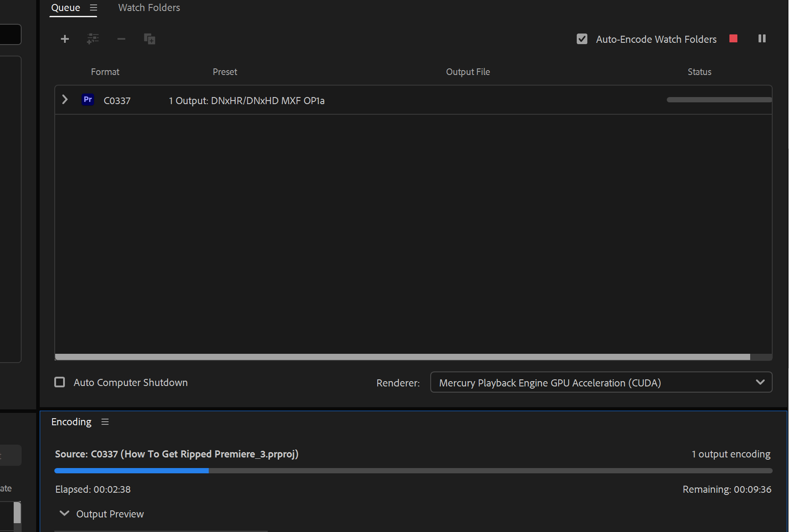Click the Output Preview label
Viewport: 789px width, 532px height.
[x=110, y=514]
